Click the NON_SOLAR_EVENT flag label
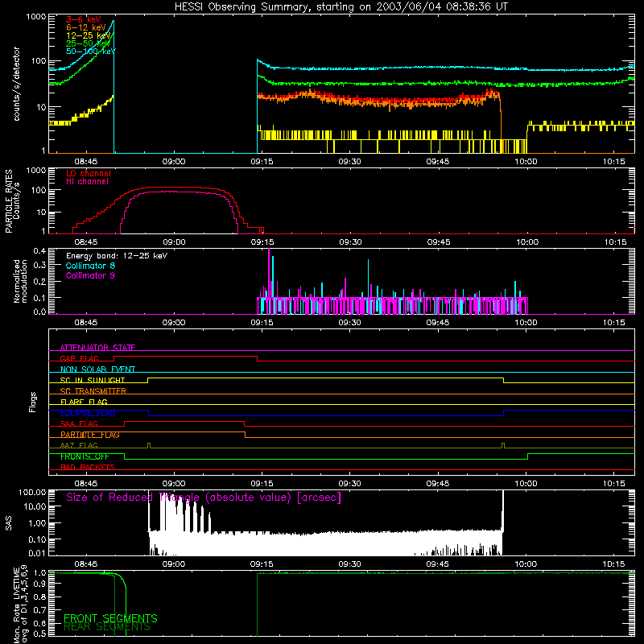The image size is (644, 644). (97, 369)
